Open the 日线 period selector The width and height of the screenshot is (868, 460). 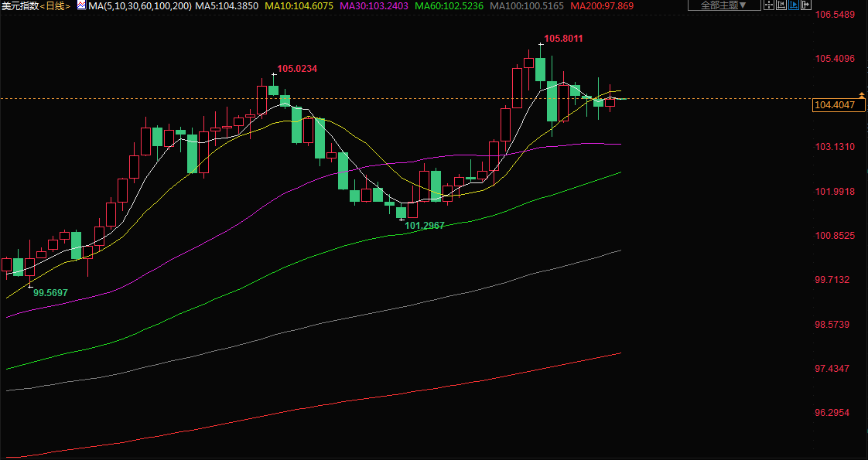coord(56,5)
